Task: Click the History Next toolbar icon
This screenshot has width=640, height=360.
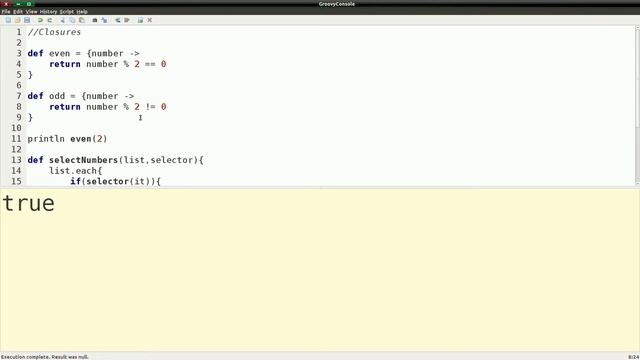Action: (x=127, y=20)
